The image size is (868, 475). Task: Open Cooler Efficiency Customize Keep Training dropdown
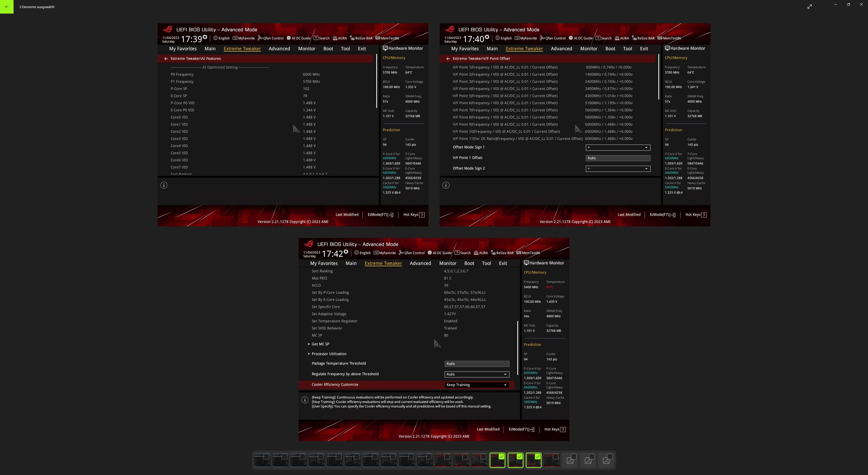477,385
